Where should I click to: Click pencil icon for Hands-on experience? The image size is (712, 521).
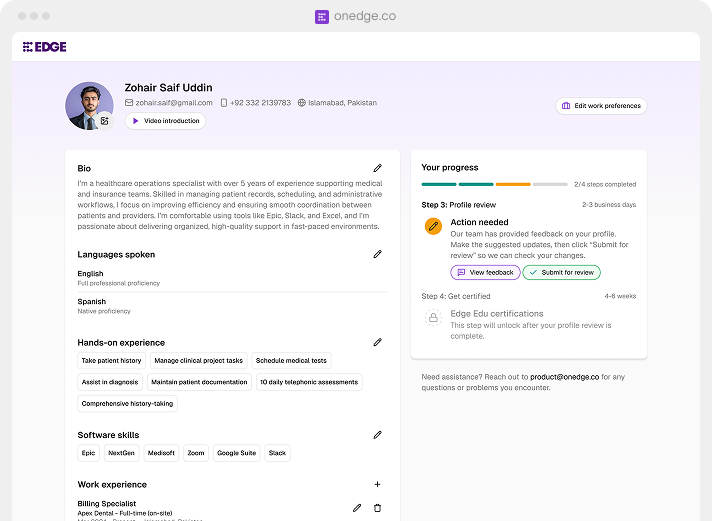pyautogui.click(x=377, y=342)
